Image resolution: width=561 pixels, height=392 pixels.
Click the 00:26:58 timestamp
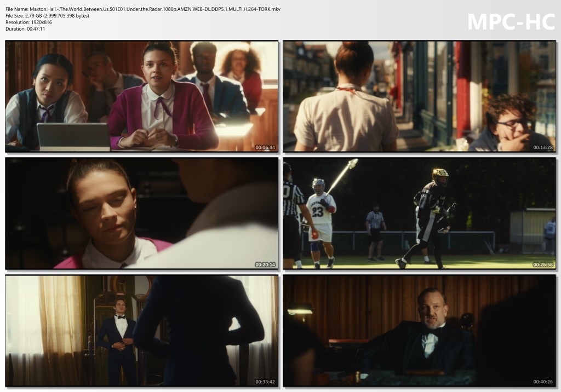[x=543, y=264]
